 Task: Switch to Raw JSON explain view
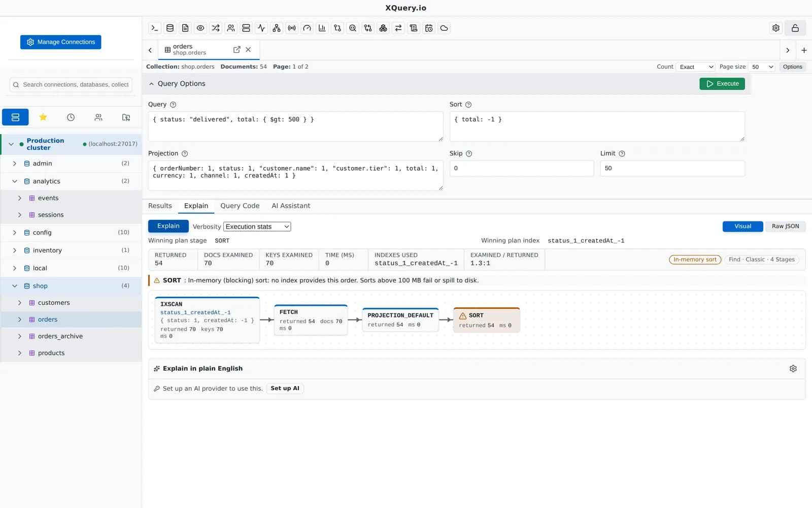click(x=785, y=226)
